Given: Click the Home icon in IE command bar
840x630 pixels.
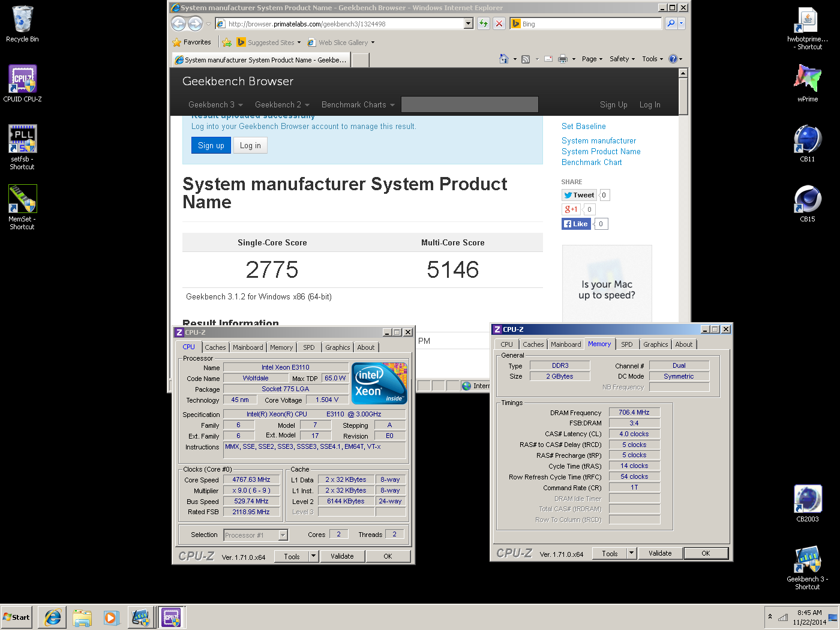Looking at the screenshot, I should tap(504, 59).
